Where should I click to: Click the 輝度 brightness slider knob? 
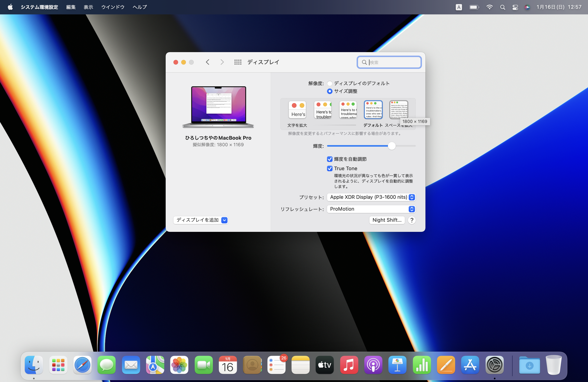tap(392, 146)
